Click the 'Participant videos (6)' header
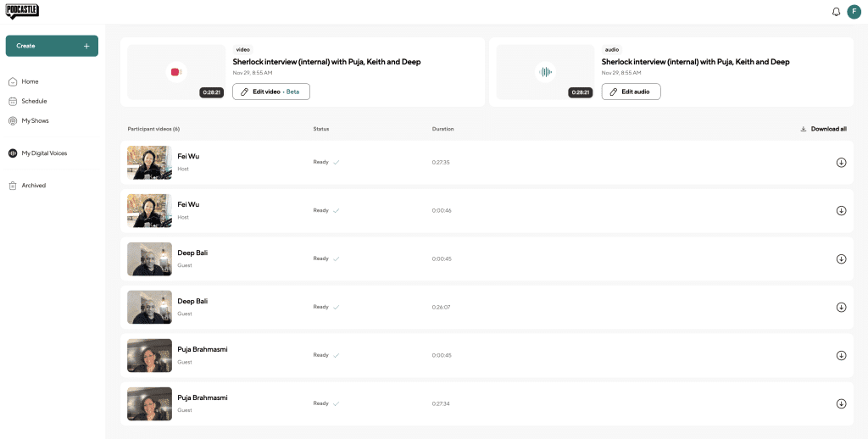The width and height of the screenshot is (868, 439). [153, 129]
